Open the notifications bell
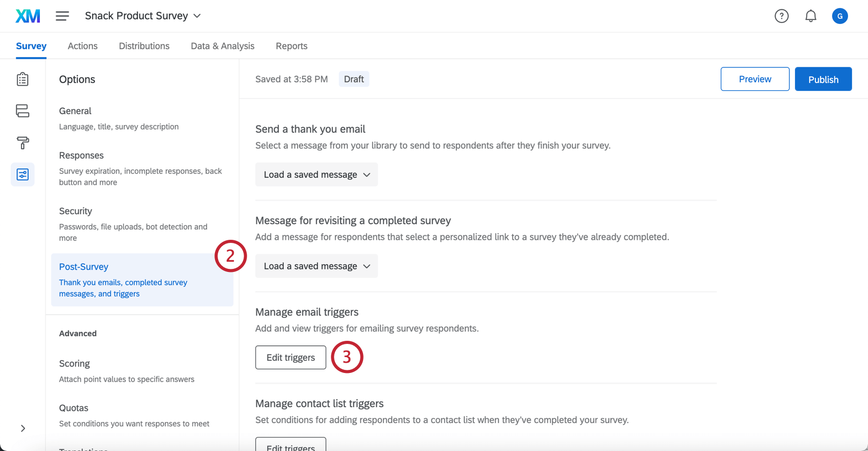This screenshot has height=451, width=868. pos(810,16)
